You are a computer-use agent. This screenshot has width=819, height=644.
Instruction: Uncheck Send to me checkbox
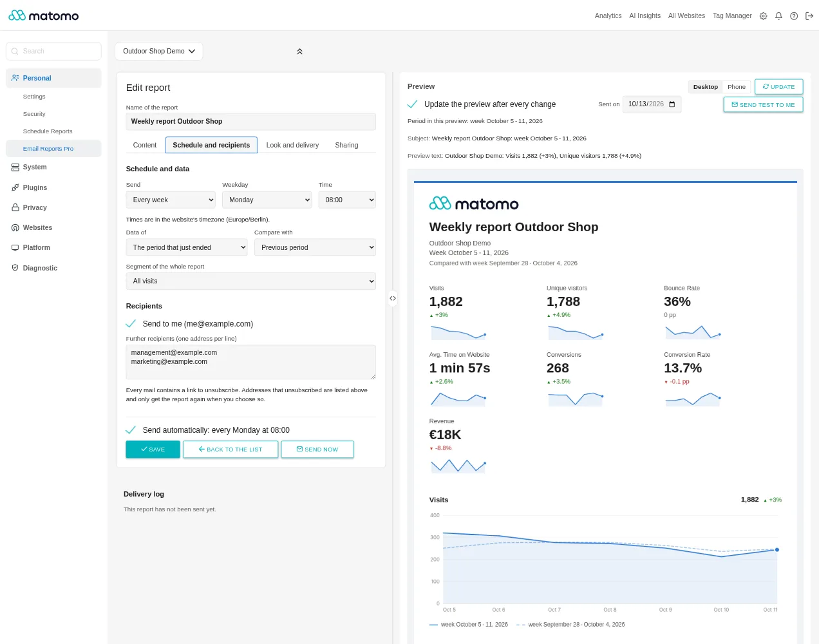point(131,324)
